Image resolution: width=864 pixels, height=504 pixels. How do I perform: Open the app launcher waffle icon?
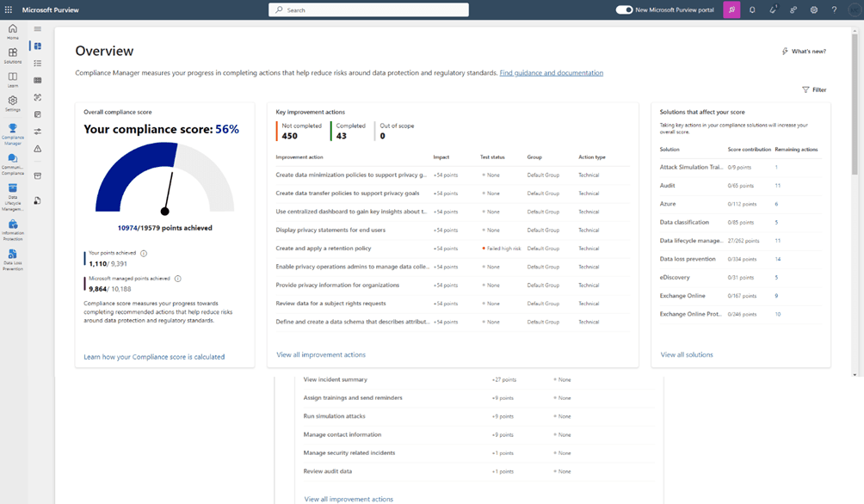click(9, 10)
